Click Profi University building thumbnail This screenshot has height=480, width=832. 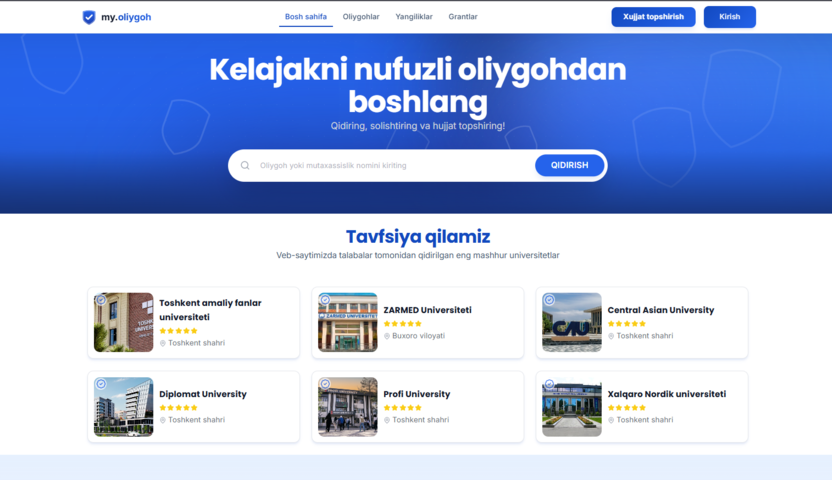tap(348, 407)
